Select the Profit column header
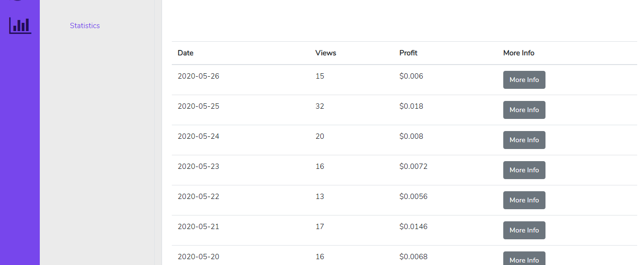Image resolution: width=644 pixels, height=265 pixels. [x=408, y=53]
